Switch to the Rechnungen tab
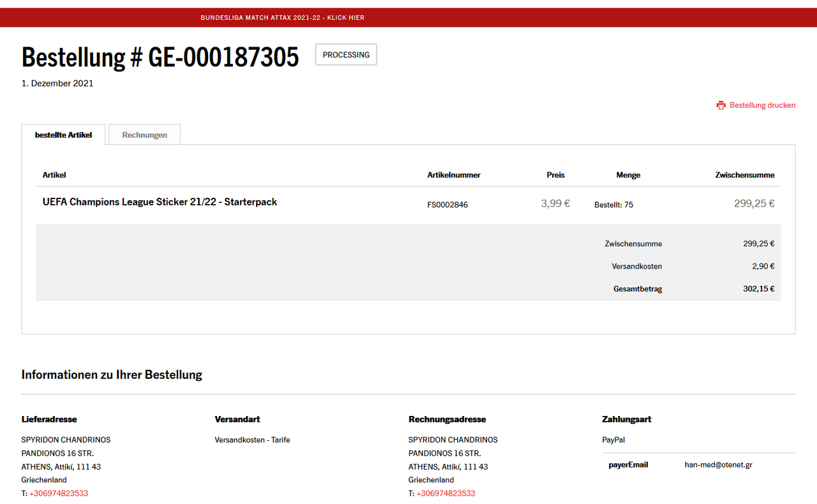This screenshot has height=504, width=817. pyautogui.click(x=144, y=135)
